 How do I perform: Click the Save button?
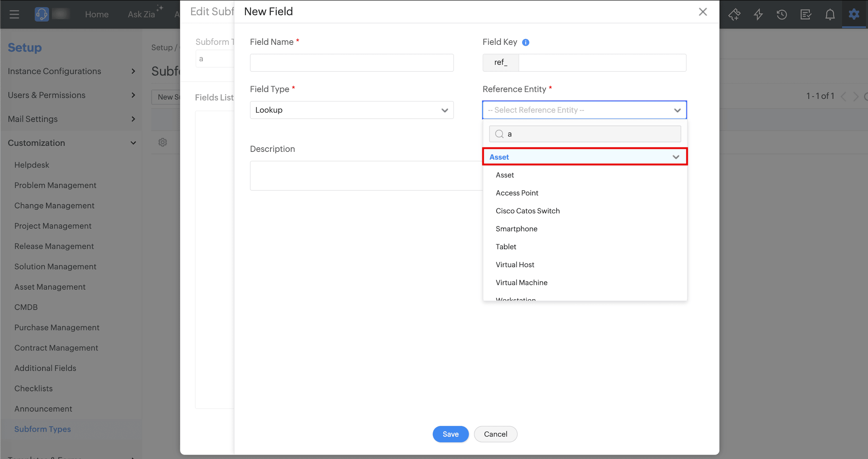(450, 434)
